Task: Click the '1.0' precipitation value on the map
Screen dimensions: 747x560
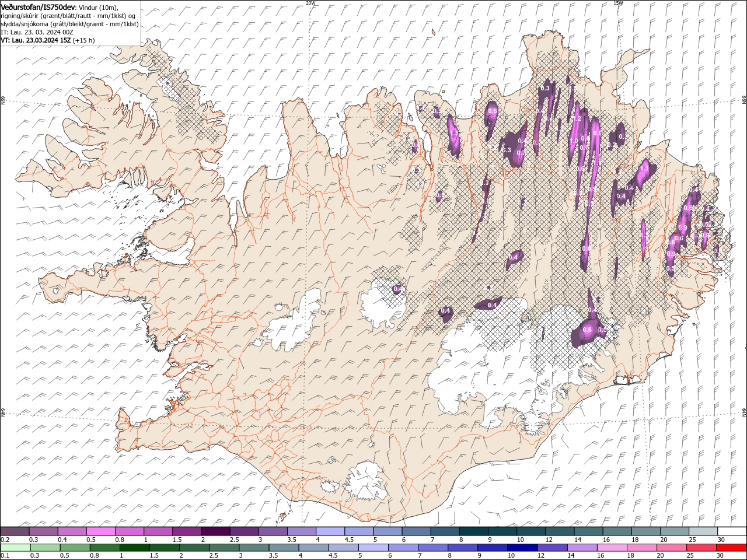Action: [574, 141]
